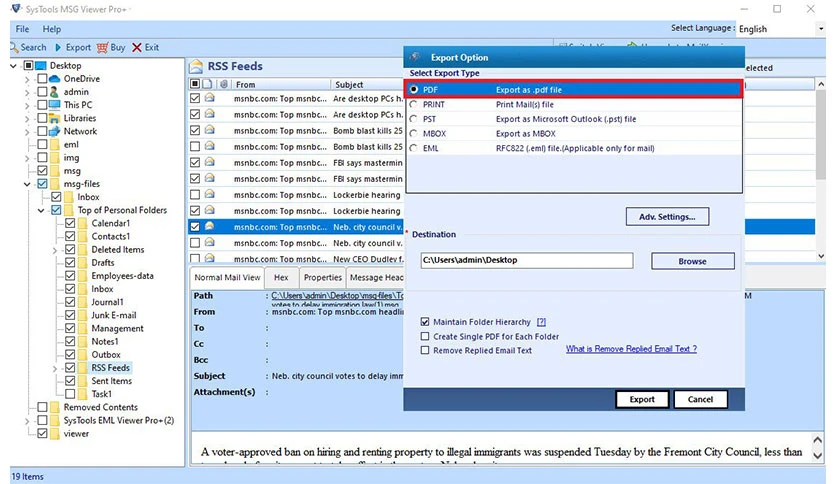Open the Help menu
This screenshot has height=484, width=836.
pyautogui.click(x=52, y=29)
